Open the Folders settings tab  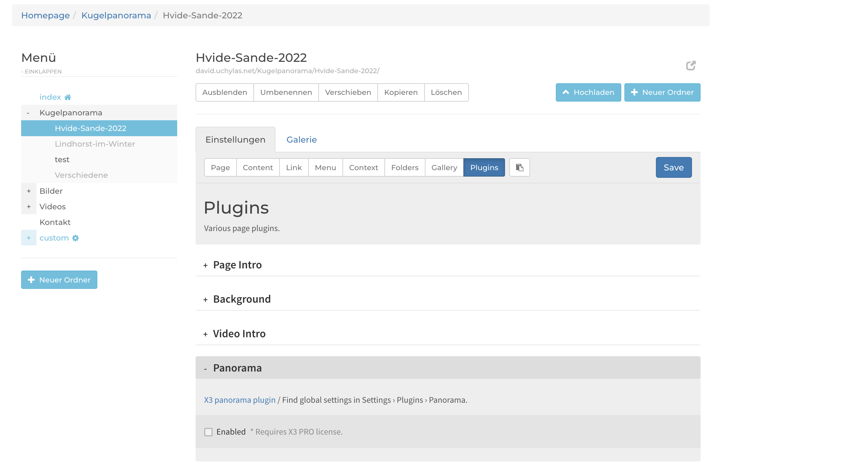[405, 167]
